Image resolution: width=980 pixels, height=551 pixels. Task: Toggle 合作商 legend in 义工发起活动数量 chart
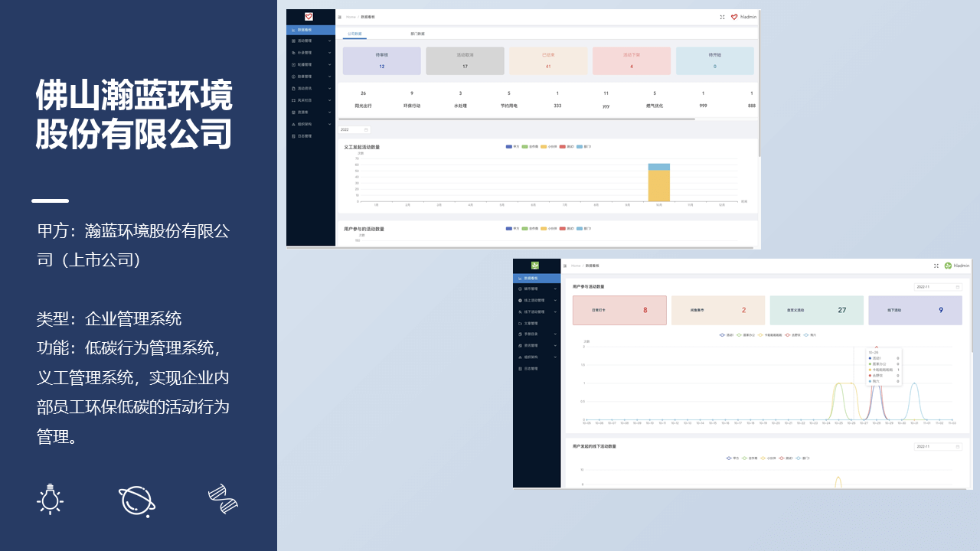pyautogui.click(x=530, y=146)
